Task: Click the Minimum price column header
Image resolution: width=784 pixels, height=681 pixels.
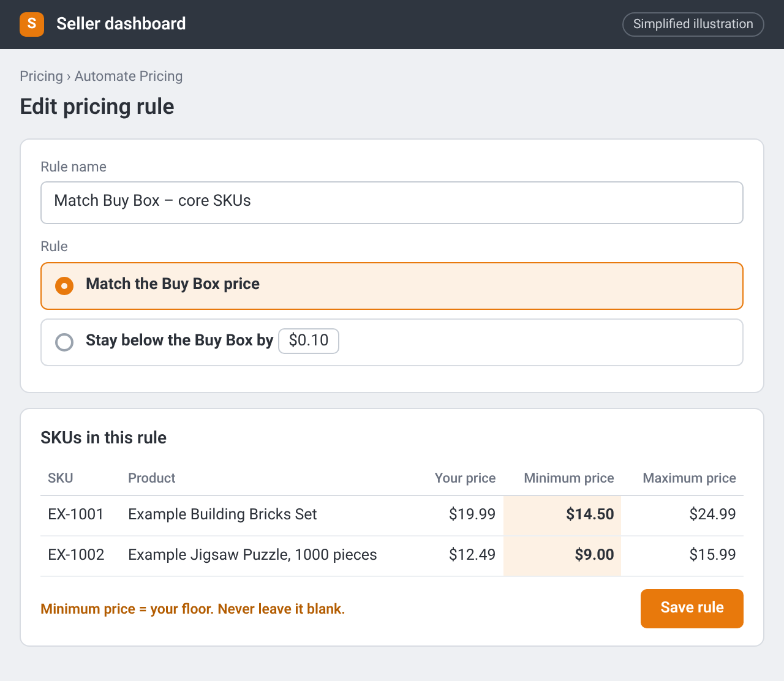Action: [569, 478]
